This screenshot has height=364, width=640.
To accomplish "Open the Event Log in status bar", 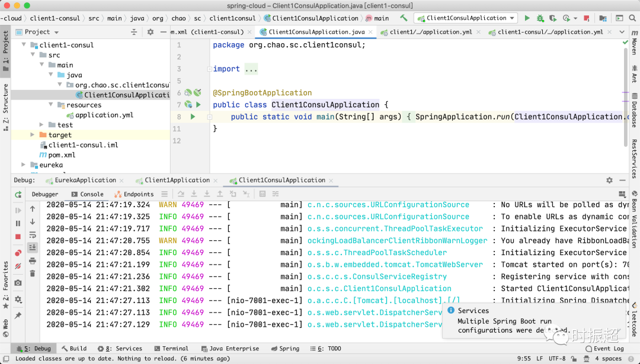I will point(604,349).
